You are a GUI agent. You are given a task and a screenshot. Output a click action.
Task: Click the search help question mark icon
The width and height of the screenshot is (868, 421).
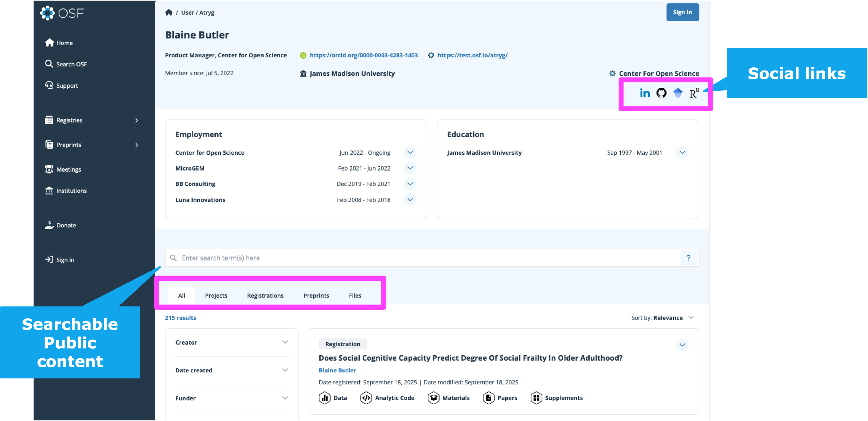(688, 258)
